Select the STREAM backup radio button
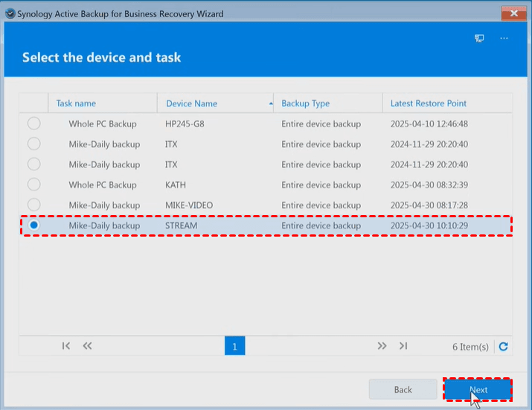The height and width of the screenshot is (410, 532). point(34,225)
